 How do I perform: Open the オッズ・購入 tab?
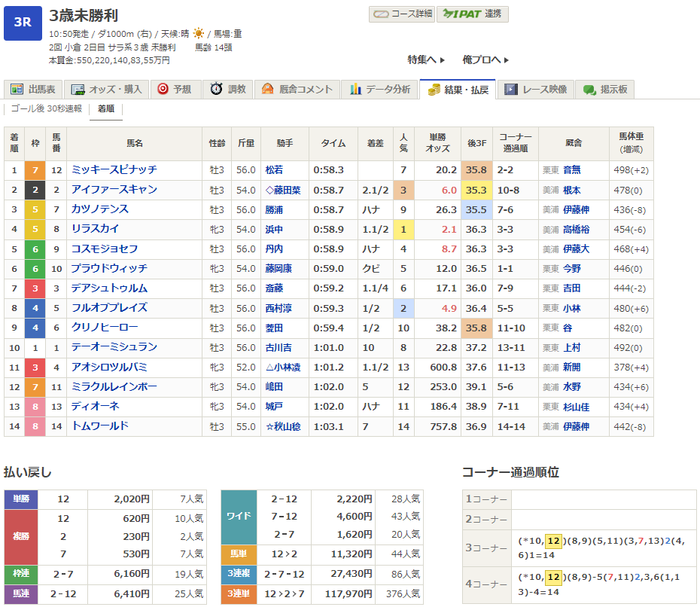[107, 90]
